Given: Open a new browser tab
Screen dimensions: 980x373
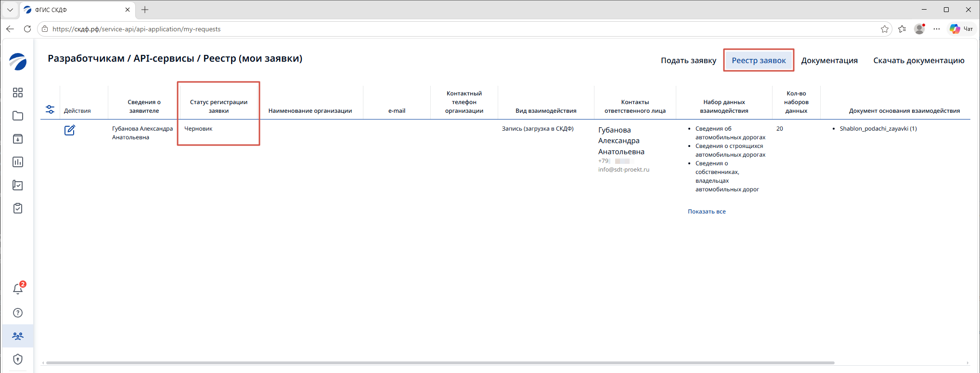Looking at the screenshot, I should 145,10.
